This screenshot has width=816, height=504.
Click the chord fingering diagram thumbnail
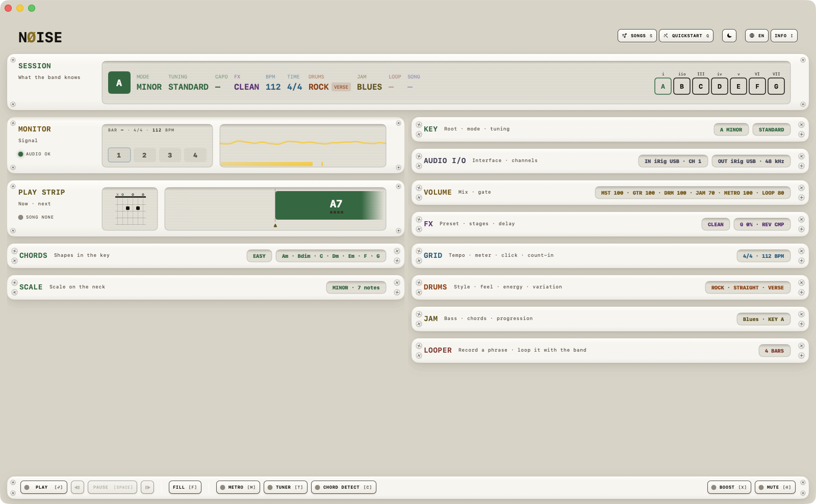[130, 209]
